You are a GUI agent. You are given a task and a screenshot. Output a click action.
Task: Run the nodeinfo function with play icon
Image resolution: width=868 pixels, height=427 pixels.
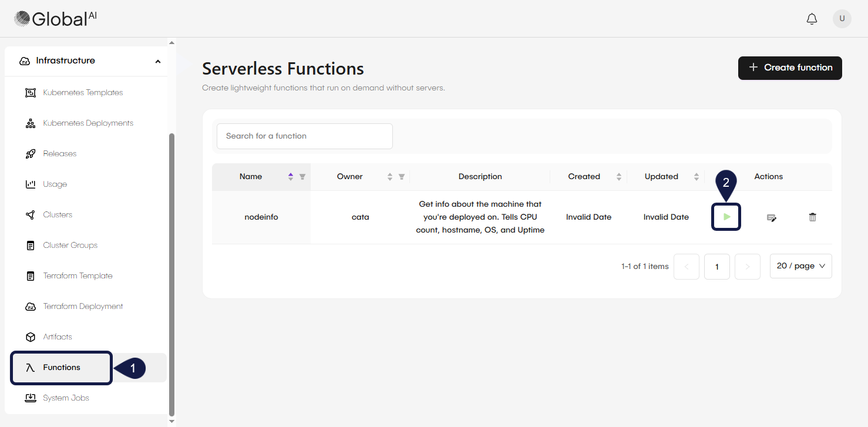pos(726,217)
